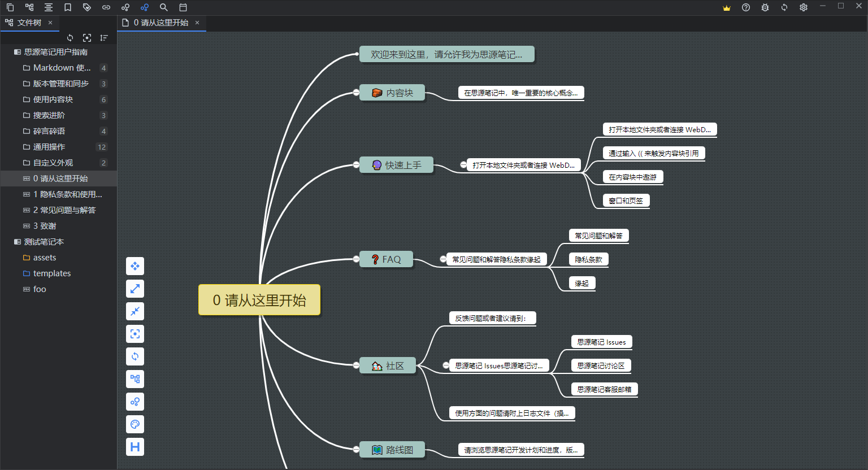Screen dimensions: 868x470
Task: Open the search icon in the top toolbar
Action: click(164, 7)
